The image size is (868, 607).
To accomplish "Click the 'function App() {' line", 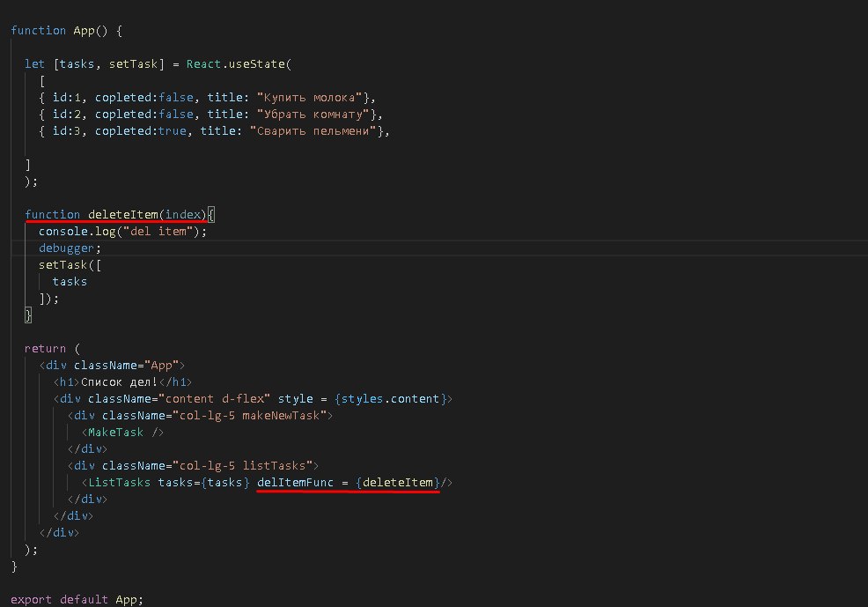I will [66, 31].
